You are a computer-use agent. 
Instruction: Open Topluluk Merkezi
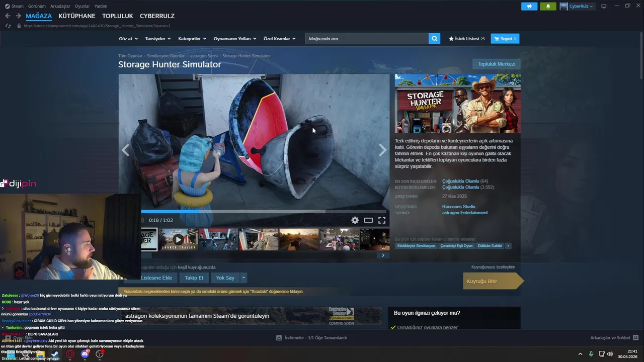coord(496,64)
